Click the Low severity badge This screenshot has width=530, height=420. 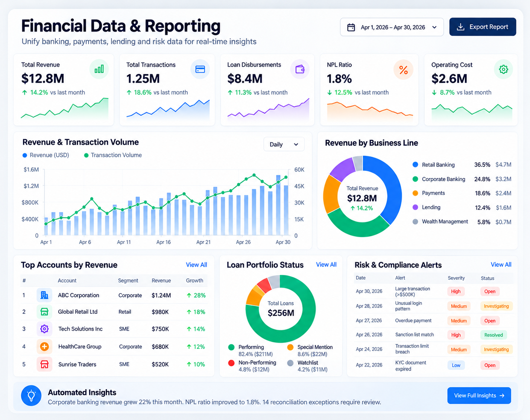456,365
